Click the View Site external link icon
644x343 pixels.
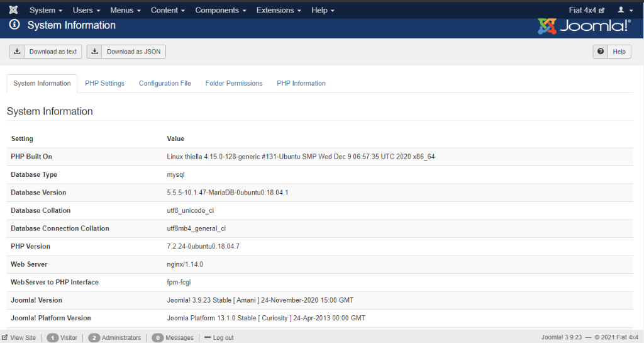pos(5,337)
